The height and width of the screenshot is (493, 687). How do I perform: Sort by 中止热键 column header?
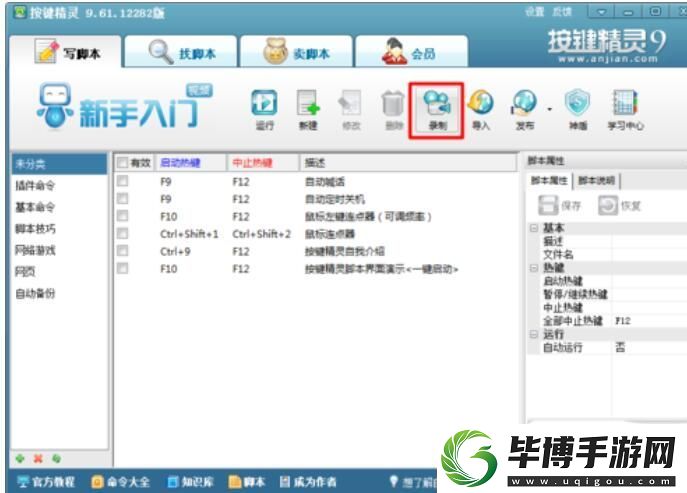263,163
